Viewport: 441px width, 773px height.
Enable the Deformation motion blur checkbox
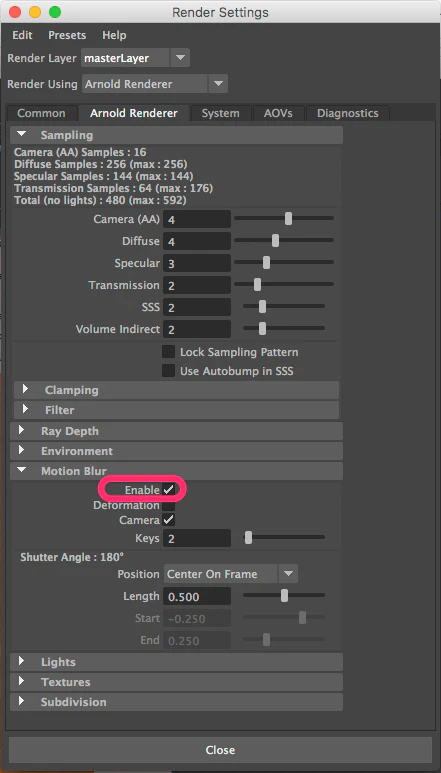169,505
